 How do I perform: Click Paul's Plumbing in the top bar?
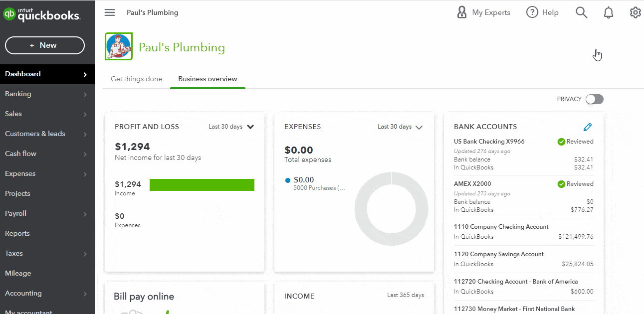[x=152, y=12]
